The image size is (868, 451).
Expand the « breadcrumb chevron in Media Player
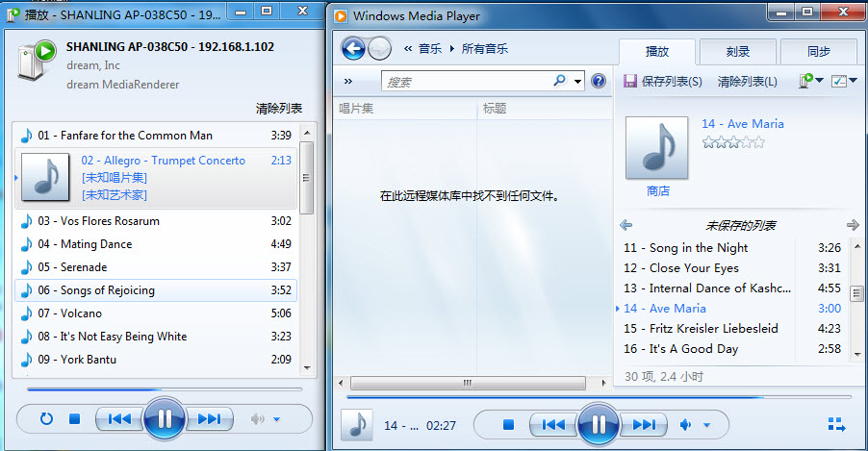point(408,49)
